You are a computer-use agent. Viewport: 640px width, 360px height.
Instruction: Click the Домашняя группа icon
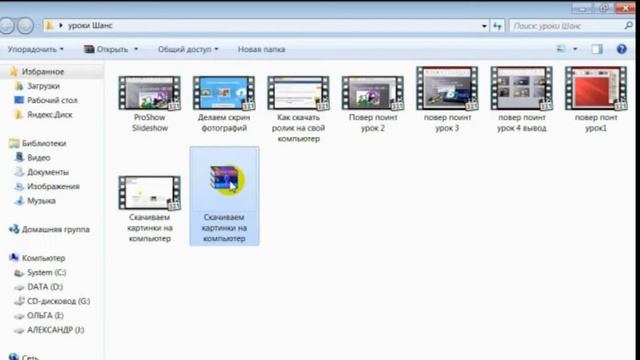(x=14, y=229)
